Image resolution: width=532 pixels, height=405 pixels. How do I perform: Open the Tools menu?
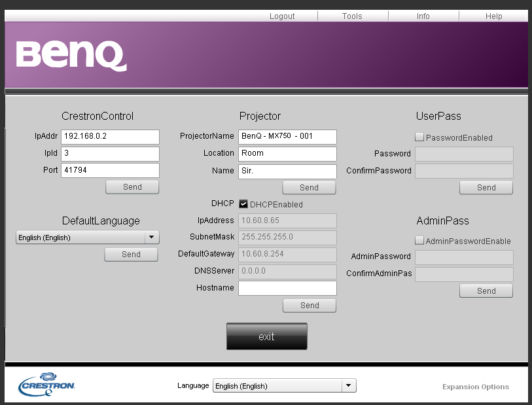coord(352,16)
